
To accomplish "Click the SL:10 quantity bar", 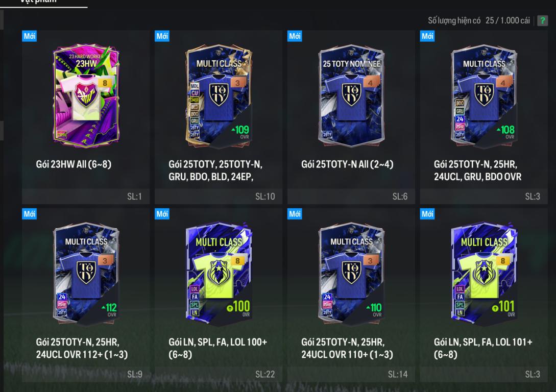I will (219, 197).
